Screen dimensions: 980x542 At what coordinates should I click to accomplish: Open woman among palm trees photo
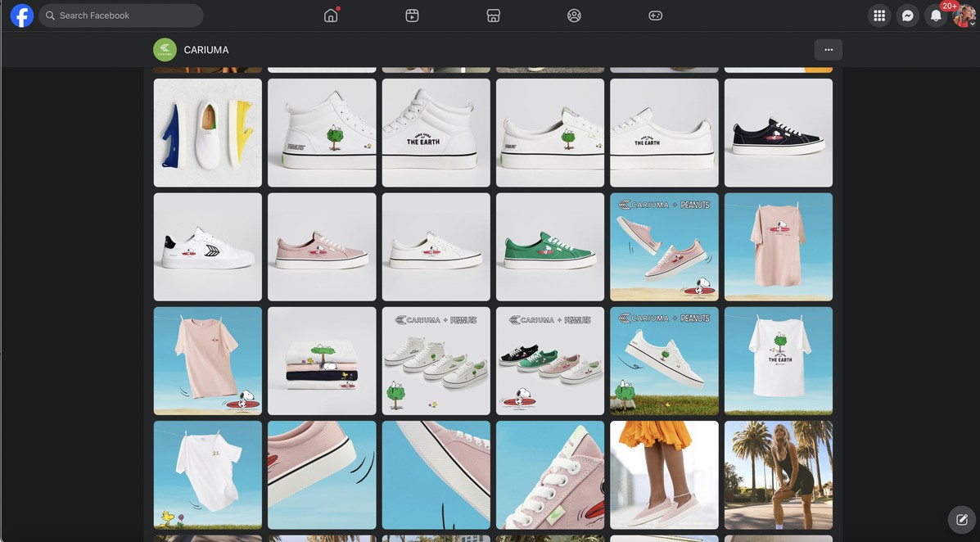(x=779, y=475)
